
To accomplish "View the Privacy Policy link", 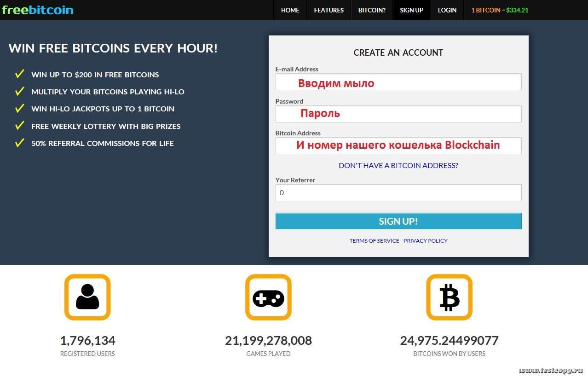I will pos(425,241).
